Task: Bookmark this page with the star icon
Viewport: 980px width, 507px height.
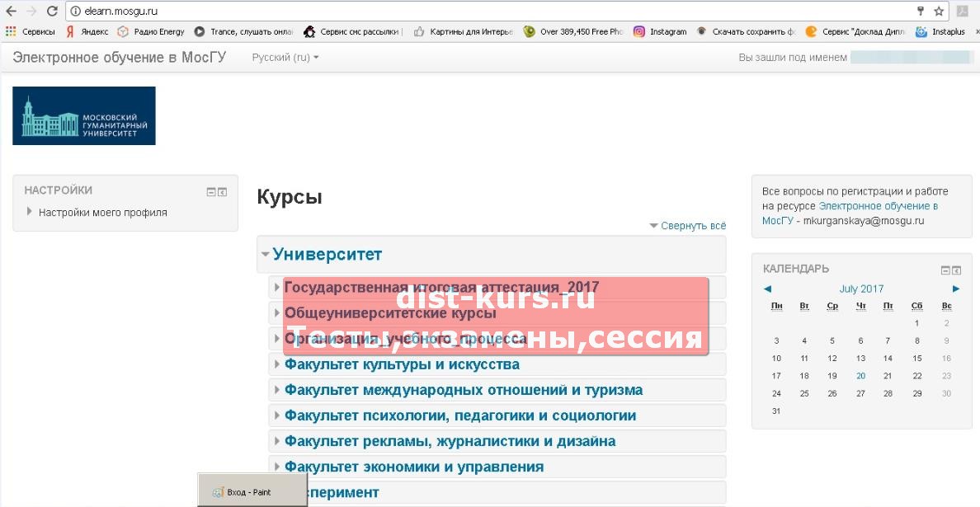Action: click(x=939, y=12)
